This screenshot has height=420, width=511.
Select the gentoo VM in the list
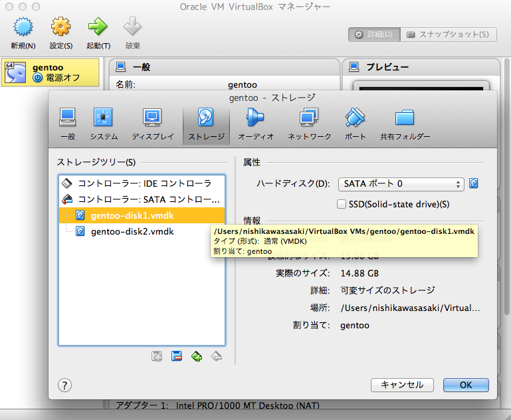51,72
